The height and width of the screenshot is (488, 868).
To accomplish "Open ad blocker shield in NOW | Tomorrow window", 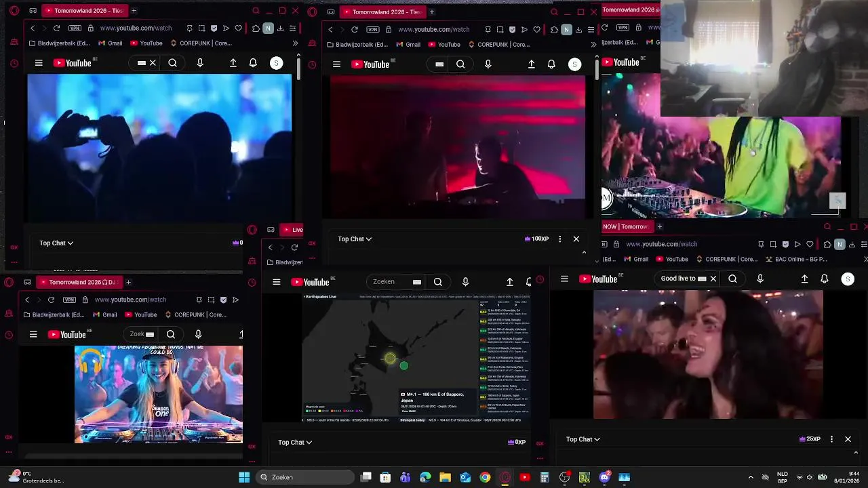I will tap(785, 244).
